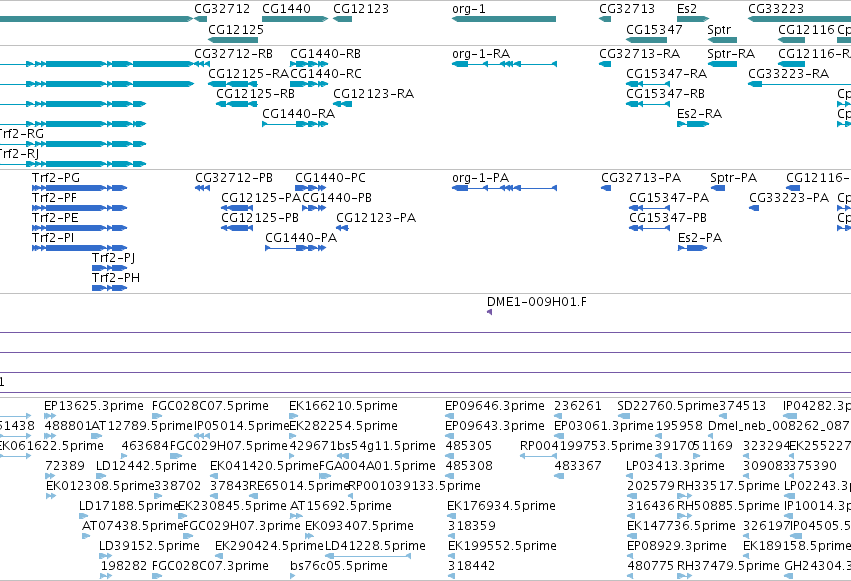This screenshot has height=581, width=851.
Task: Select the CG32712 gene label
Action: point(222,9)
